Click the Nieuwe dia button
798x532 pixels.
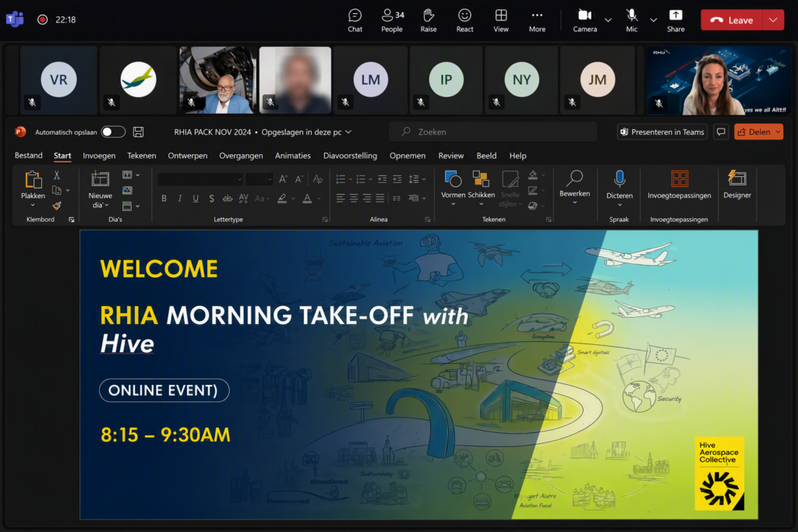(x=101, y=188)
